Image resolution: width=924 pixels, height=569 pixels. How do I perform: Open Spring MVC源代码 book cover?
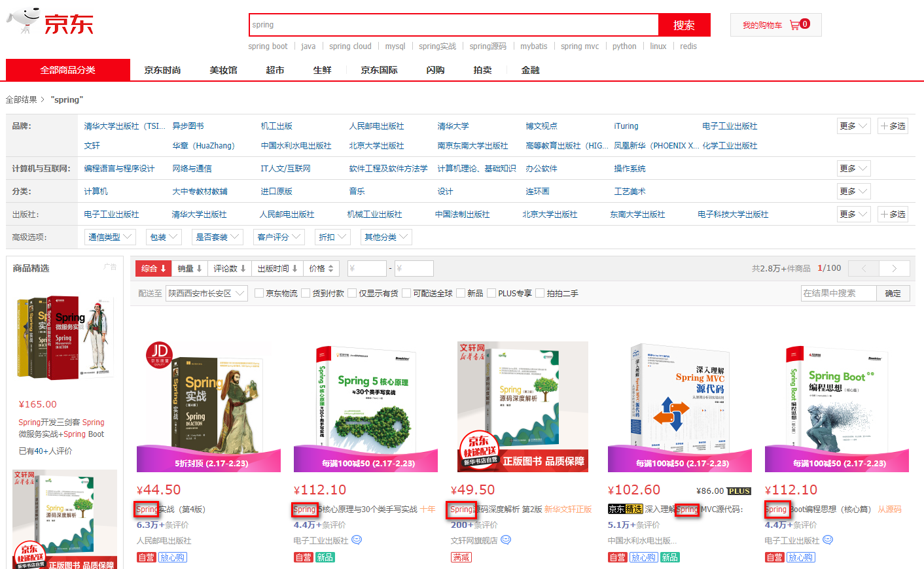[680, 406]
